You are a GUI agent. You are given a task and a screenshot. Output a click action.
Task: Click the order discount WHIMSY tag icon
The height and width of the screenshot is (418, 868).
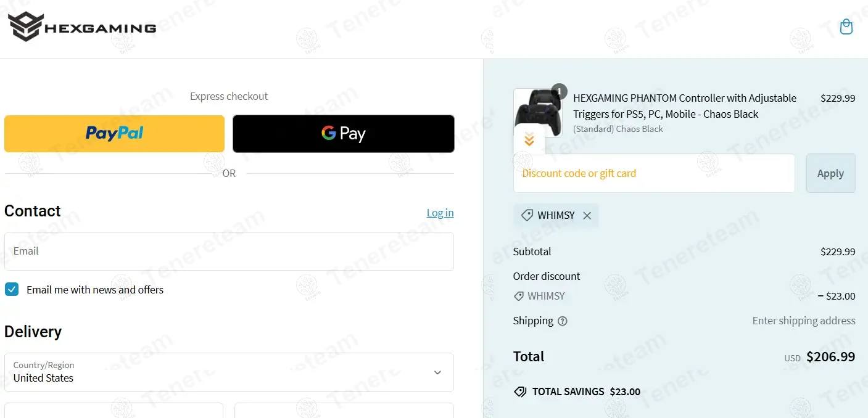[x=519, y=297]
